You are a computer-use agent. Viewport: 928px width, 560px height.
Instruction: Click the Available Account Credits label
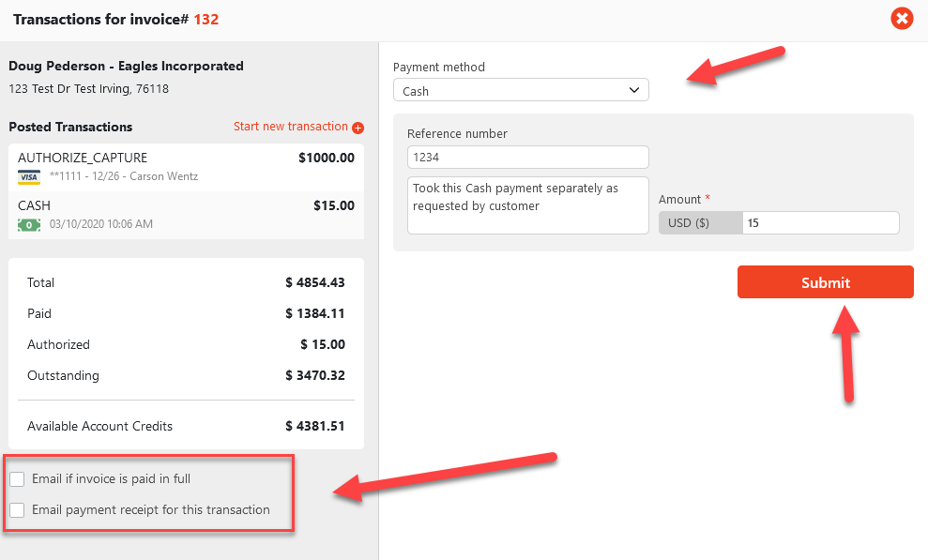[x=99, y=427]
